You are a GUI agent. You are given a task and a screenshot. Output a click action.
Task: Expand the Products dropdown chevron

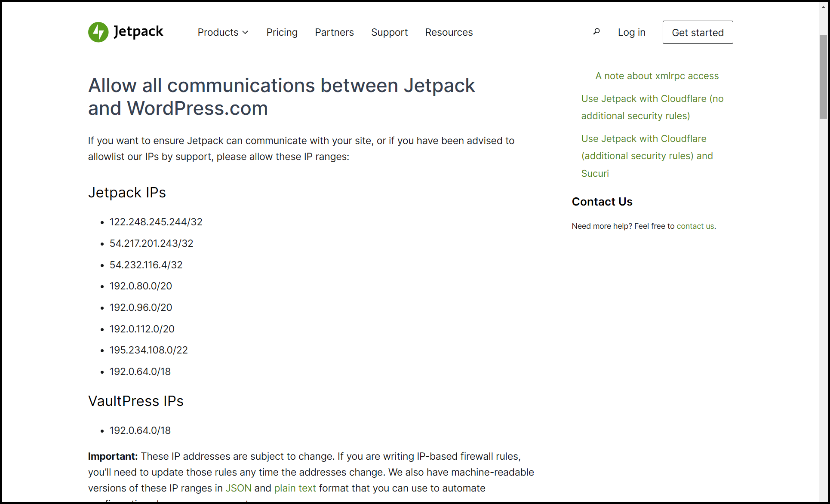(x=246, y=33)
